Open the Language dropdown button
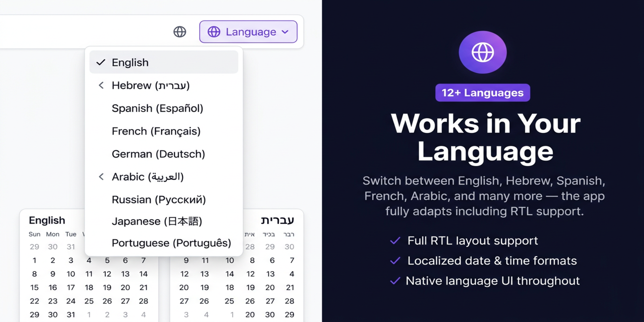The image size is (644, 322). click(x=248, y=32)
